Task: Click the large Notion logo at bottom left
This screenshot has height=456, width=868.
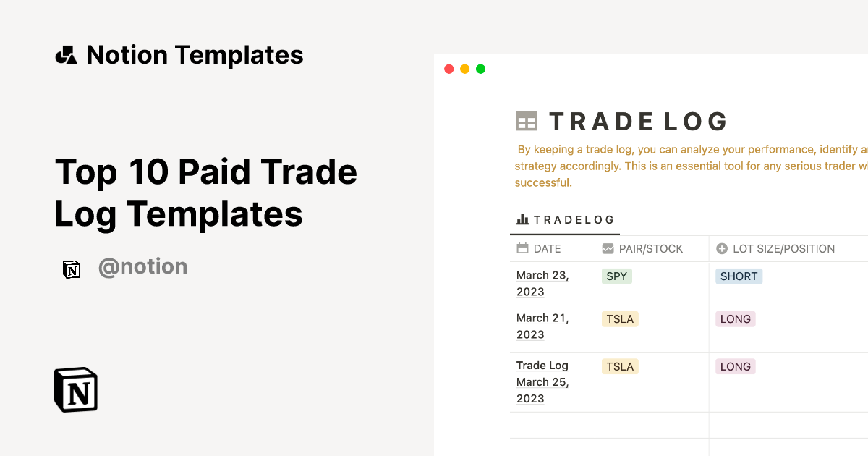Action: pos(76,390)
